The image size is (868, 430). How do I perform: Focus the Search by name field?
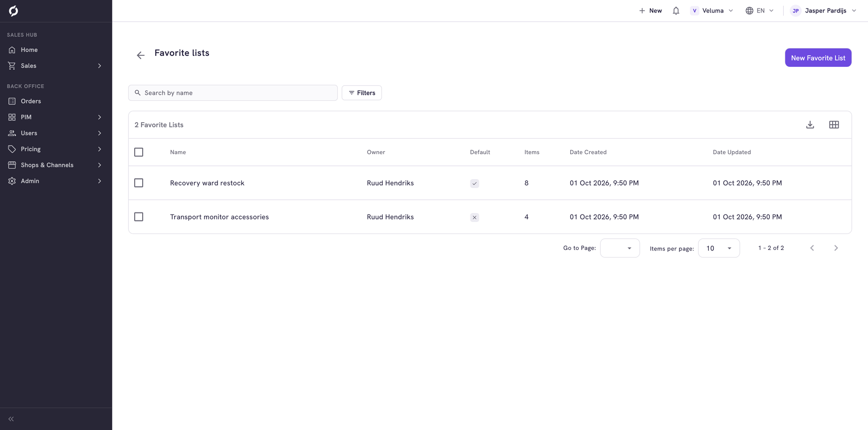pos(233,93)
